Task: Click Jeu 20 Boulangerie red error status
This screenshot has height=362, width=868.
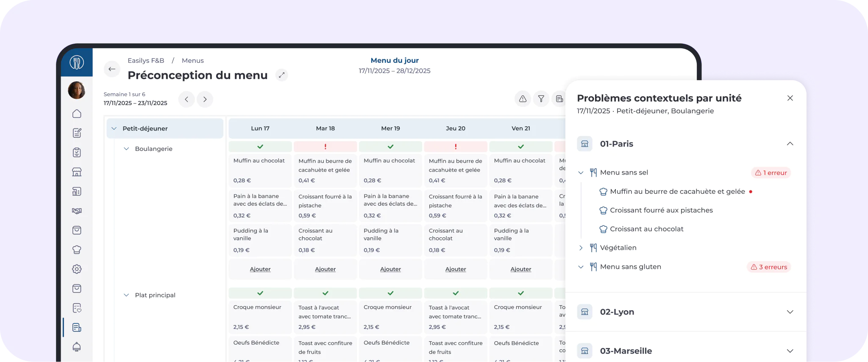Action: [x=456, y=147]
